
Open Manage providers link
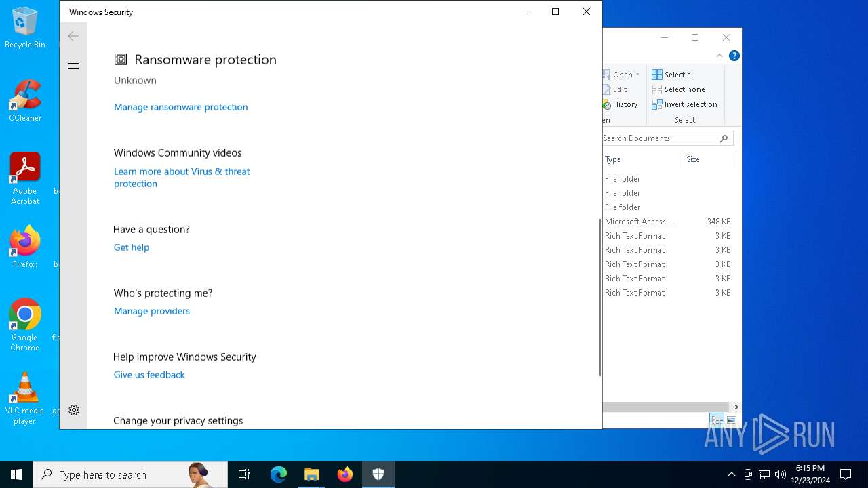click(x=152, y=311)
